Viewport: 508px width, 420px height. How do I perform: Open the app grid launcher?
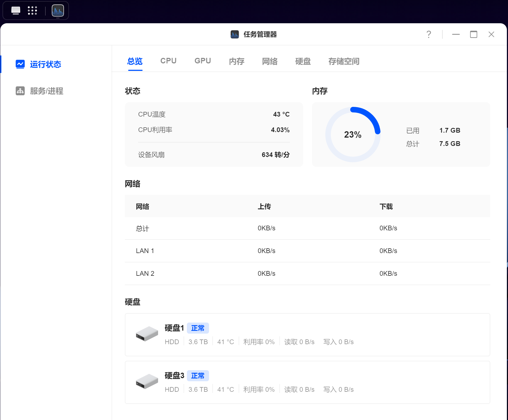[32, 11]
